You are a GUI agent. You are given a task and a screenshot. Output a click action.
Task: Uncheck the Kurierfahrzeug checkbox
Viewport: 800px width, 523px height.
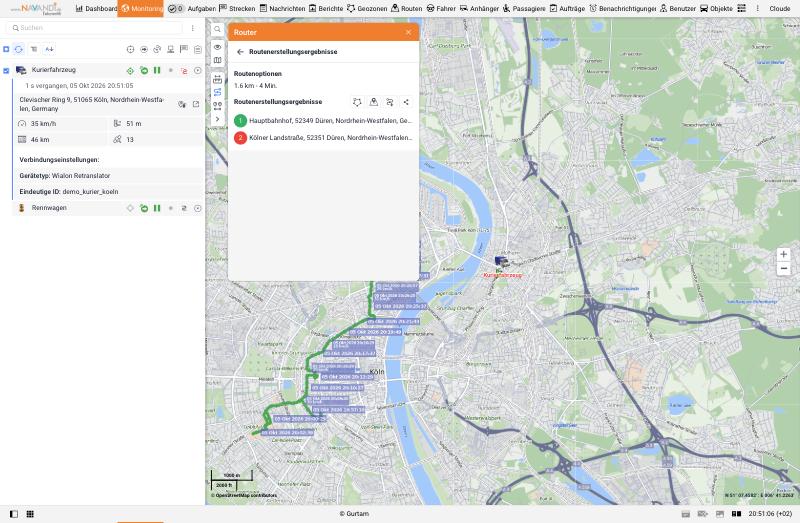pos(6,70)
